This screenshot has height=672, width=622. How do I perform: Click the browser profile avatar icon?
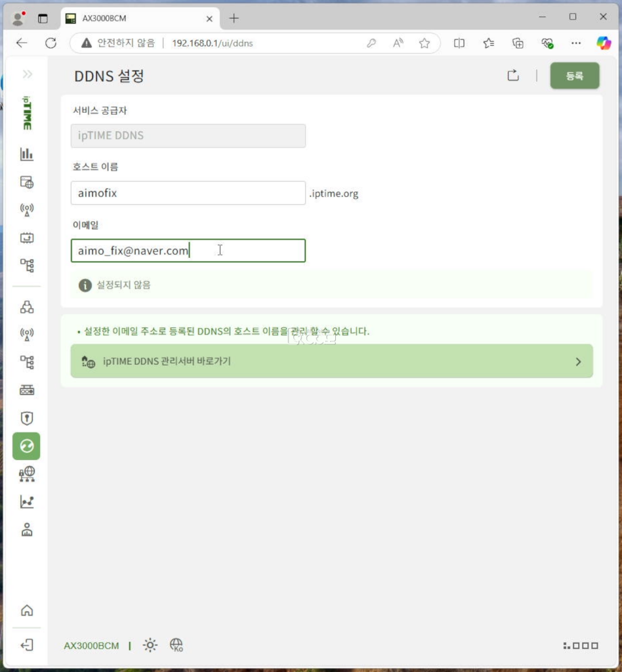tap(18, 18)
